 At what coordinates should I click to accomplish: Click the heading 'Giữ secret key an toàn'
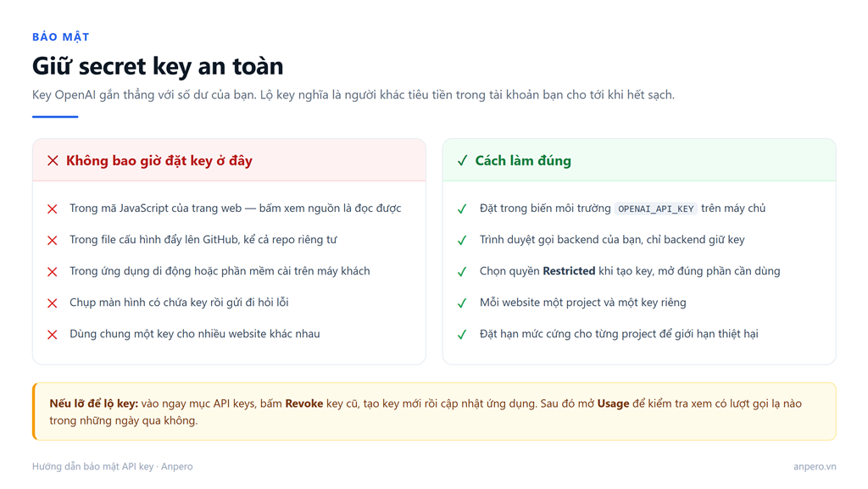click(x=158, y=66)
